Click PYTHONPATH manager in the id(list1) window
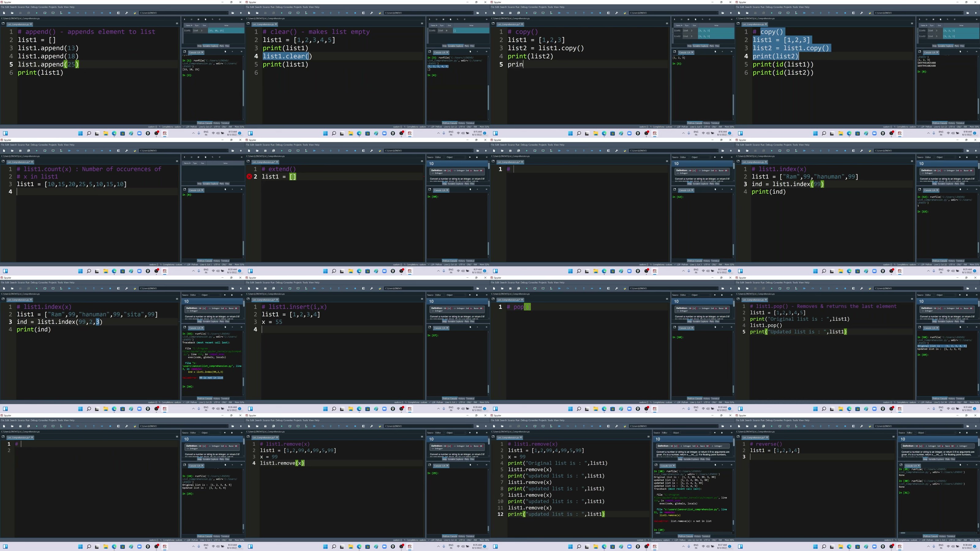 click(870, 13)
